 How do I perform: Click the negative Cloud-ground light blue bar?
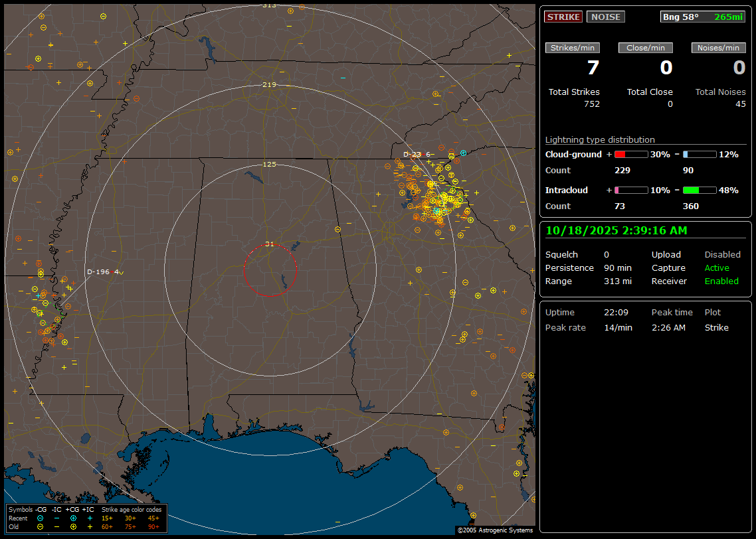click(700, 154)
